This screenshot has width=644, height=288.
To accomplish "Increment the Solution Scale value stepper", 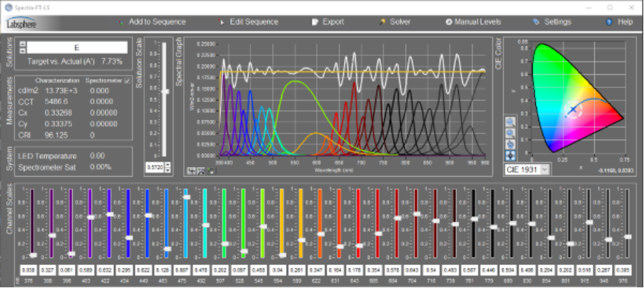I will coord(167,165).
